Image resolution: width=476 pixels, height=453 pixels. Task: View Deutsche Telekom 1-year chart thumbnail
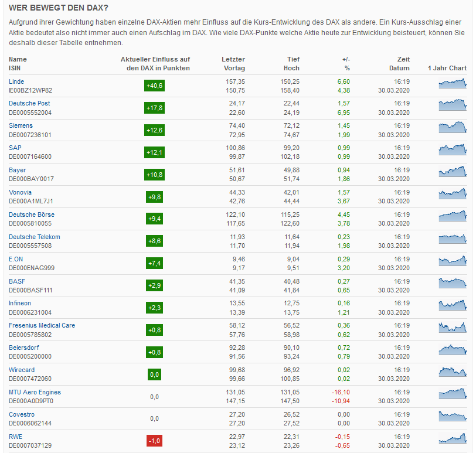453,239
